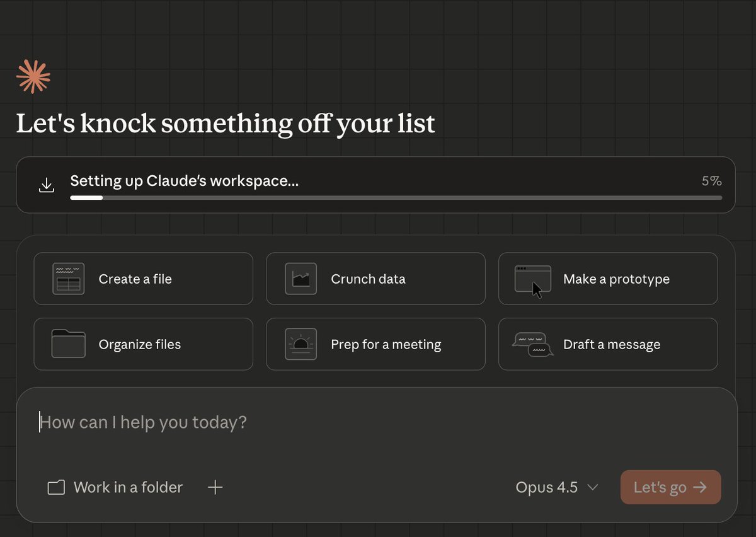Choose the Draft a message suggestion
The height and width of the screenshot is (537, 756).
coord(608,344)
